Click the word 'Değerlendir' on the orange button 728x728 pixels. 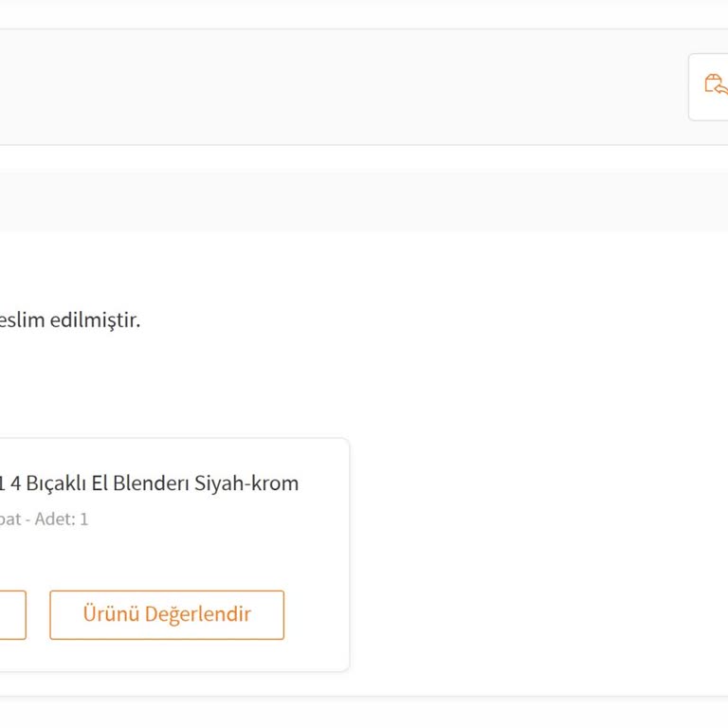pos(197,614)
